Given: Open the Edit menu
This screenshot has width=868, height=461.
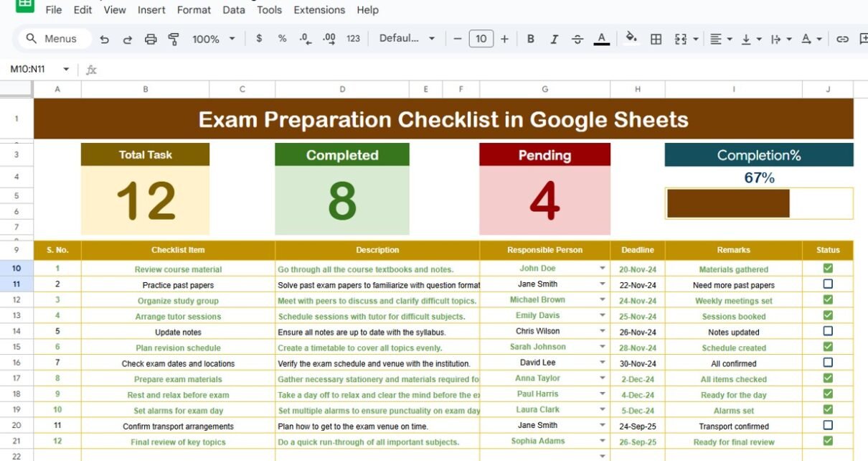Looking at the screenshot, I should tap(82, 10).
